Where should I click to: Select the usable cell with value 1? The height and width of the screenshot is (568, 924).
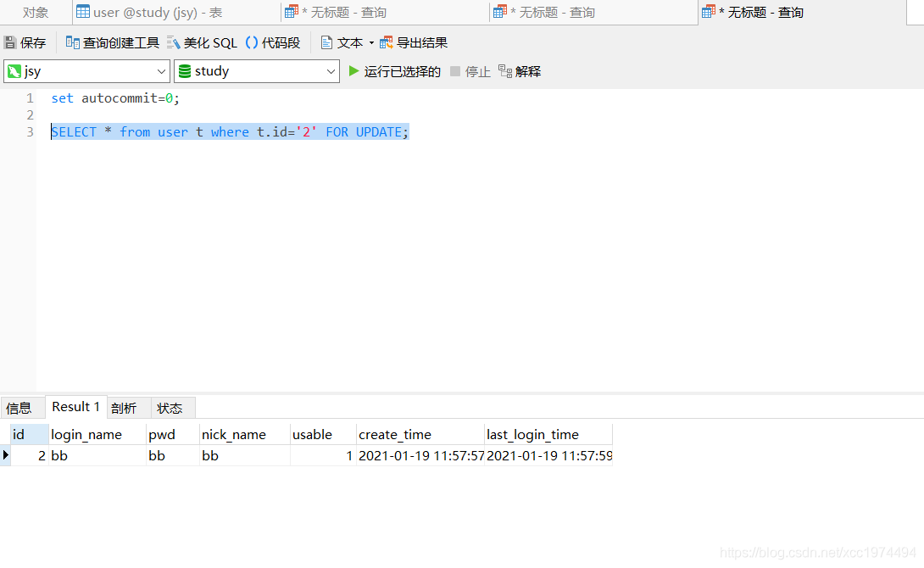[x=323, y=455]
